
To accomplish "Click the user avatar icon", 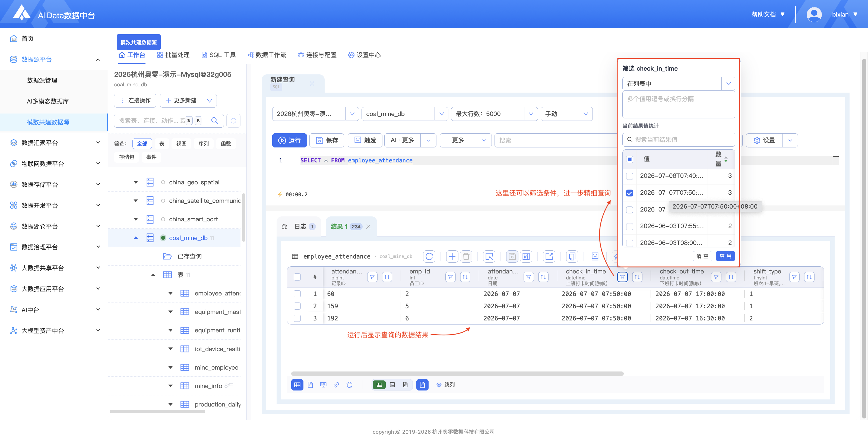I will click(814, 14).
